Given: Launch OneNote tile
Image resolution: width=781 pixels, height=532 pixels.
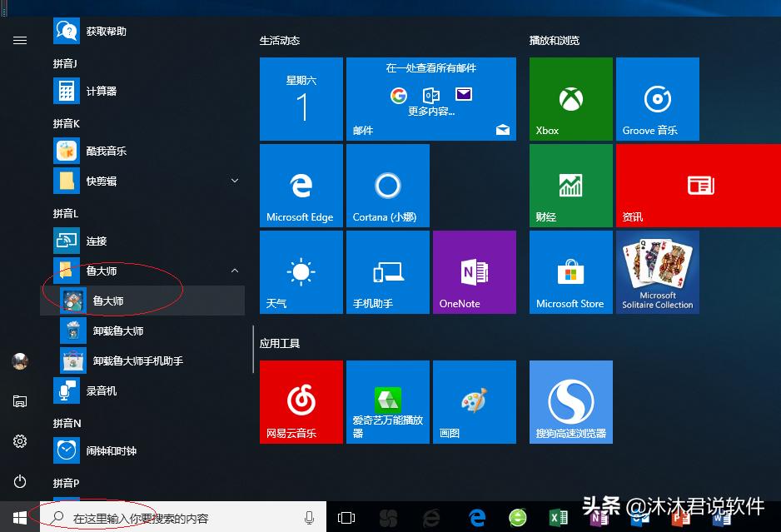Looking at the screenshot, I should (474, 272).
